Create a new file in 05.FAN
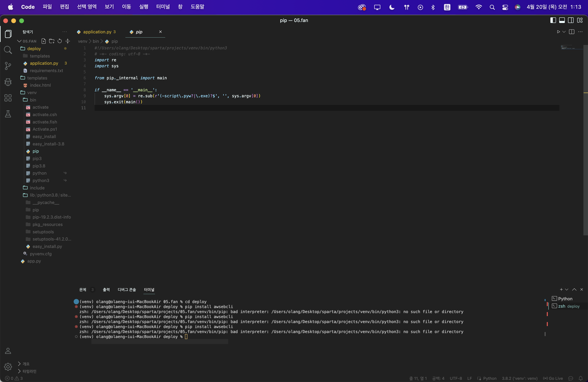 44,41
